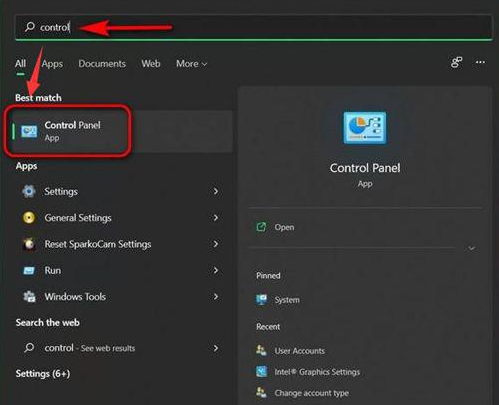The width and height of the screenshot is (499, 405).
Task: Switch to the Apps filter tab
Action: pyautogui.click(x=52, y=64)
